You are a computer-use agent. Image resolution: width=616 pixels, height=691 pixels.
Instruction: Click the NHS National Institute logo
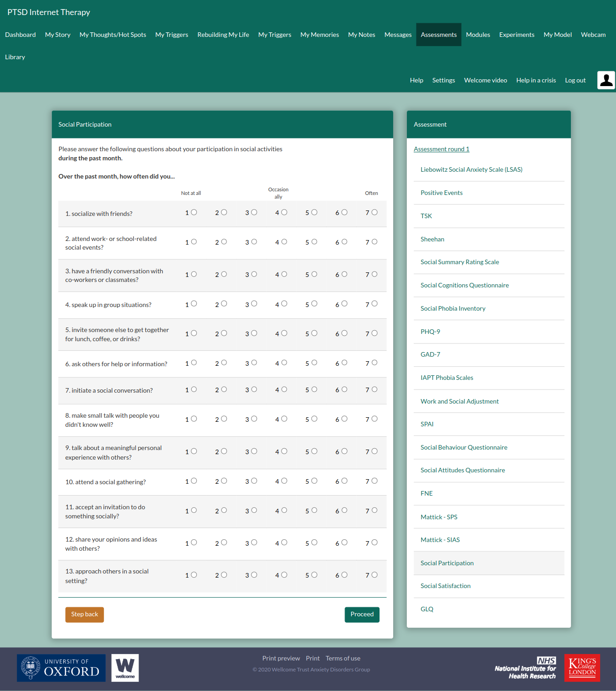tap(525, 668)
